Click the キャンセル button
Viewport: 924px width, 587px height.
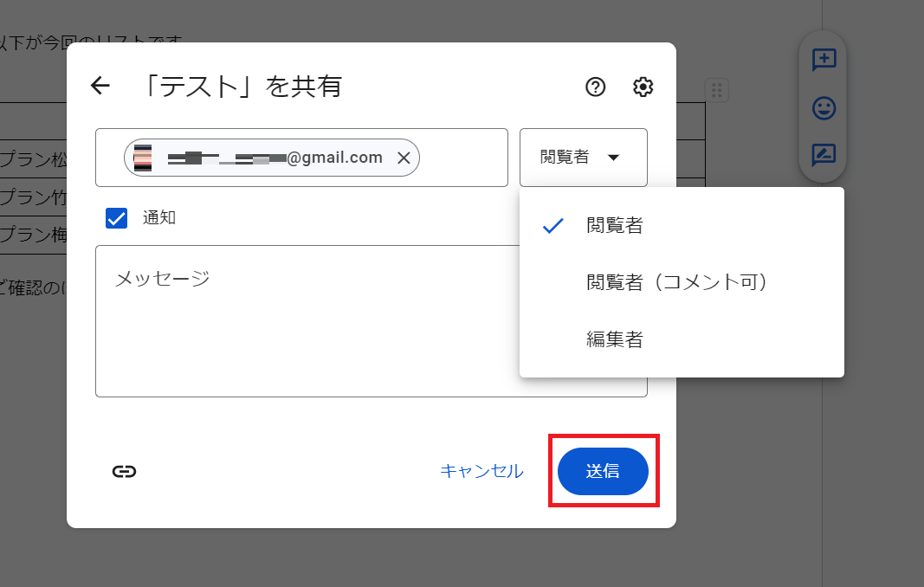coord(481,471)
